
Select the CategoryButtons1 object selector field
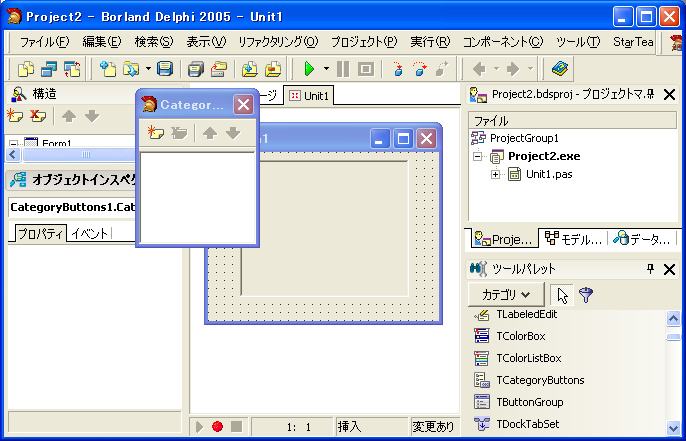(72, 207)
